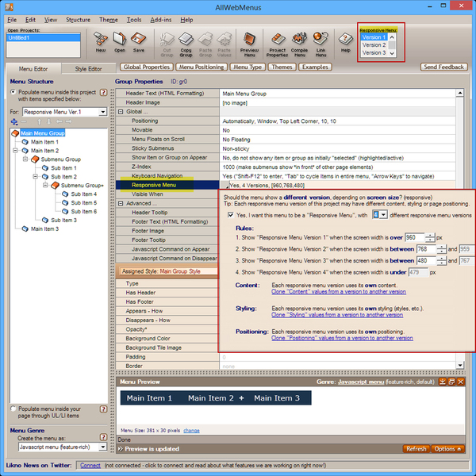Open the Responsive Menu Ver.1 dropdown
Image resolution: width=476 pixels, height=476 pixels.
click(x=102, y=112)
